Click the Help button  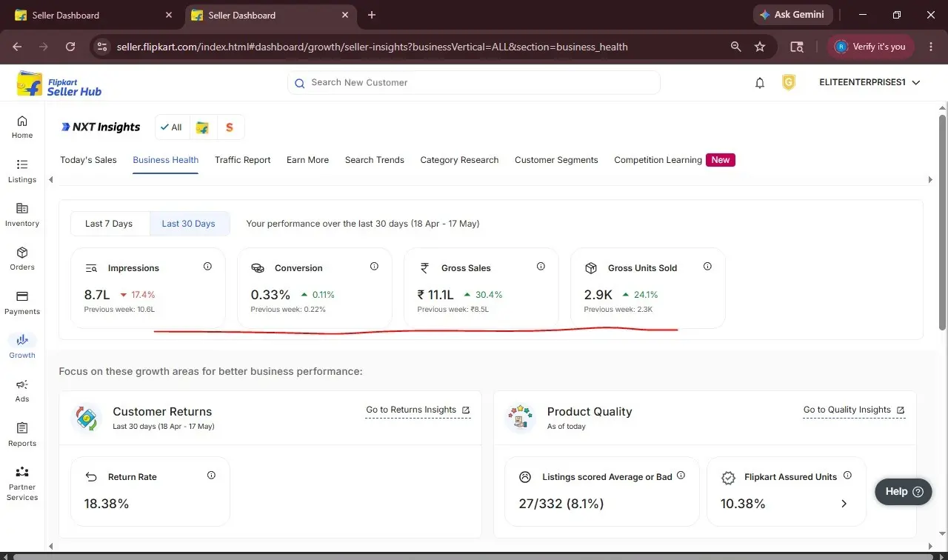coord(904,491)
